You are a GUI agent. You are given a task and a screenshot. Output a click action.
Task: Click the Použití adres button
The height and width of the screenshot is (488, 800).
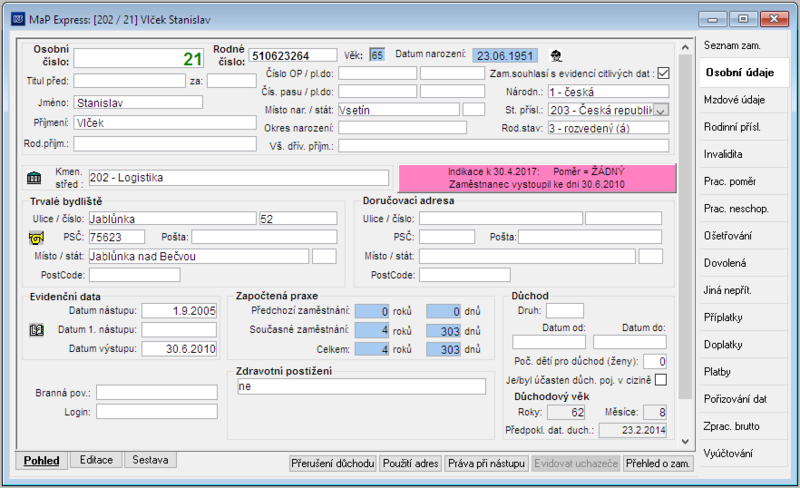[411, 463]
